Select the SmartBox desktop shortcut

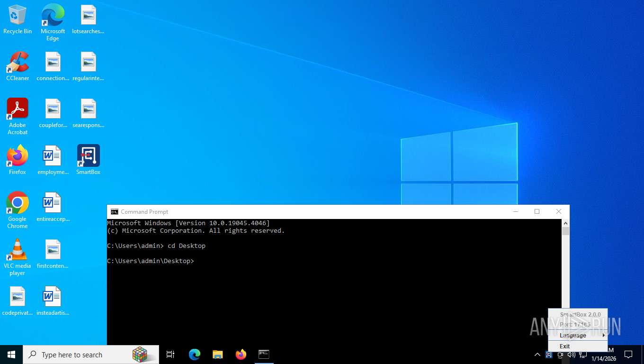pyautogui.click(x=88, y=160)
